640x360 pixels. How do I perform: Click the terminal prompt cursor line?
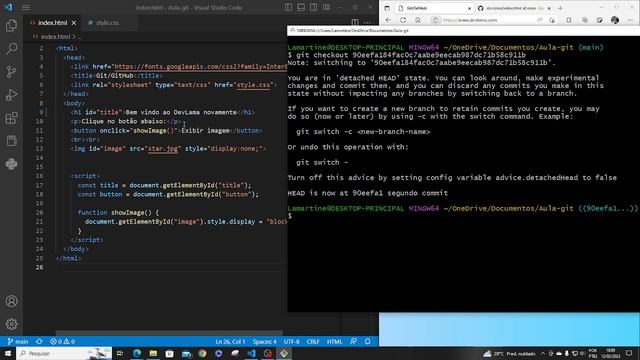click(x=290, y=216)
